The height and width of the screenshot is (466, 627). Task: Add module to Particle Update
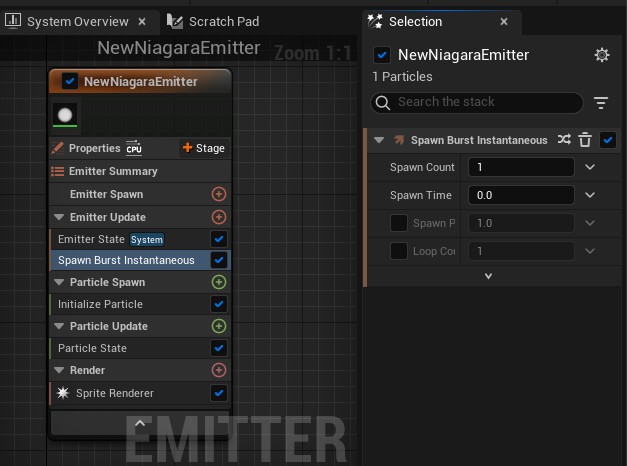(x=219, y=326)
